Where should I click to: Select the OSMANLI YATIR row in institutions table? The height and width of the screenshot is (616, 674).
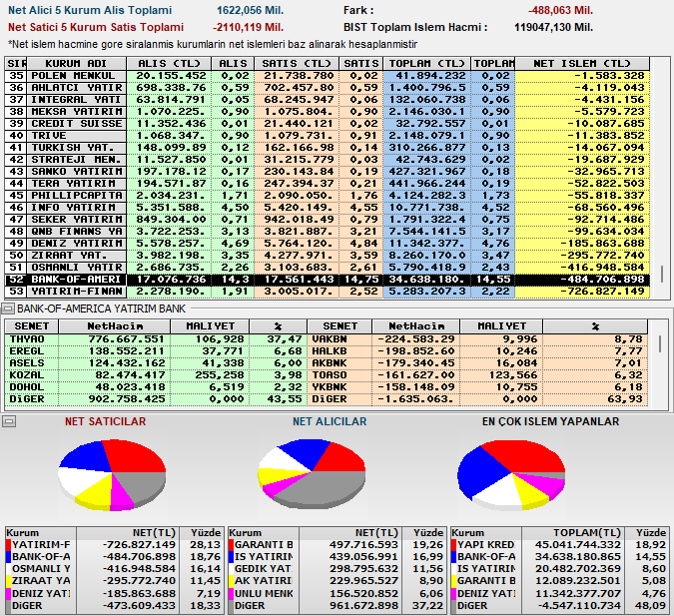pyautogui.click(x=328, y=268)
